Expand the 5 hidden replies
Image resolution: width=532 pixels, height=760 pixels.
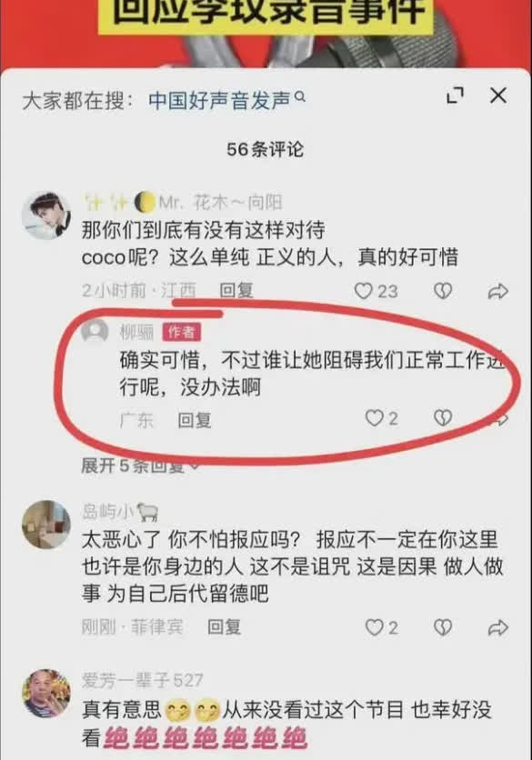(x=140, y=465)
